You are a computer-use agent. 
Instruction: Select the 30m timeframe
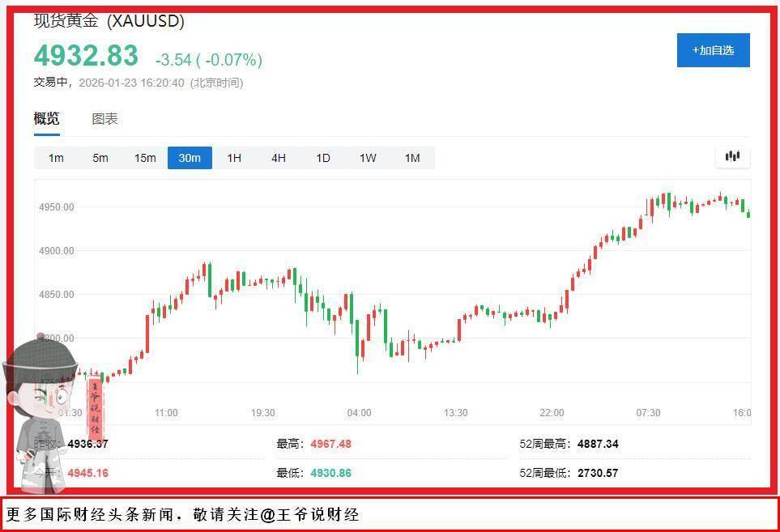190,158
